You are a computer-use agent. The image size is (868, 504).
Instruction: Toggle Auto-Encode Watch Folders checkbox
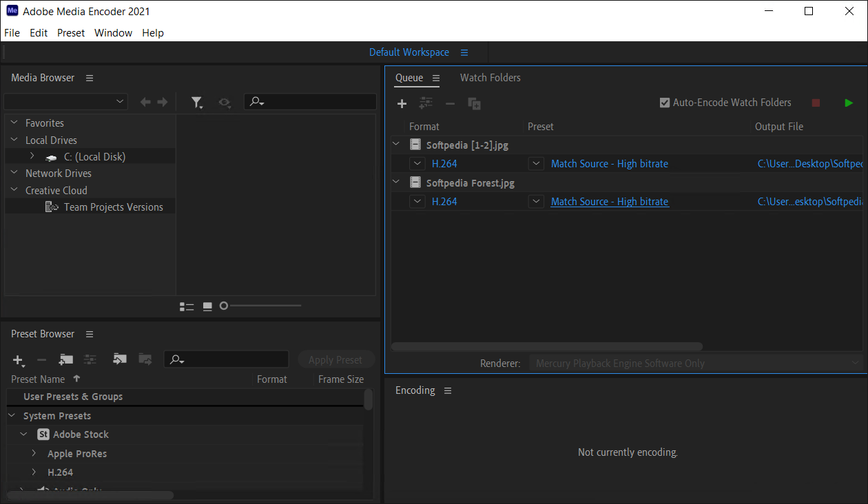click(x=665, y=103)
